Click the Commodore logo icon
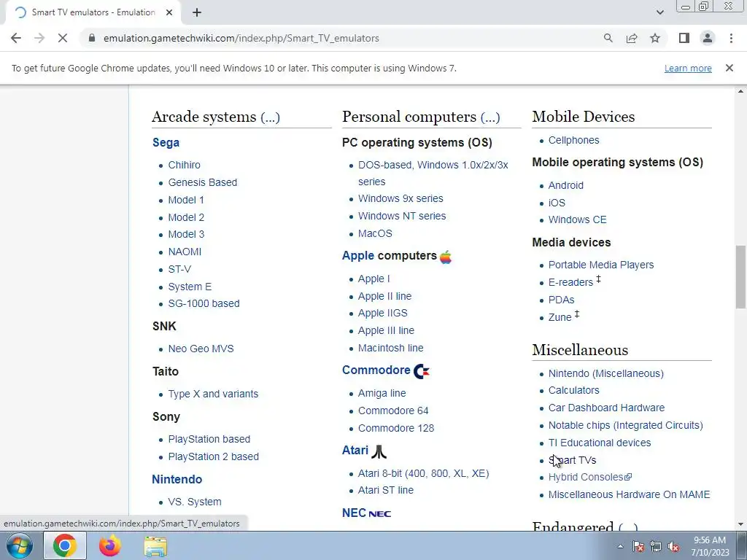This screenshot has width=747, height=560. click(x=422, y=371)
